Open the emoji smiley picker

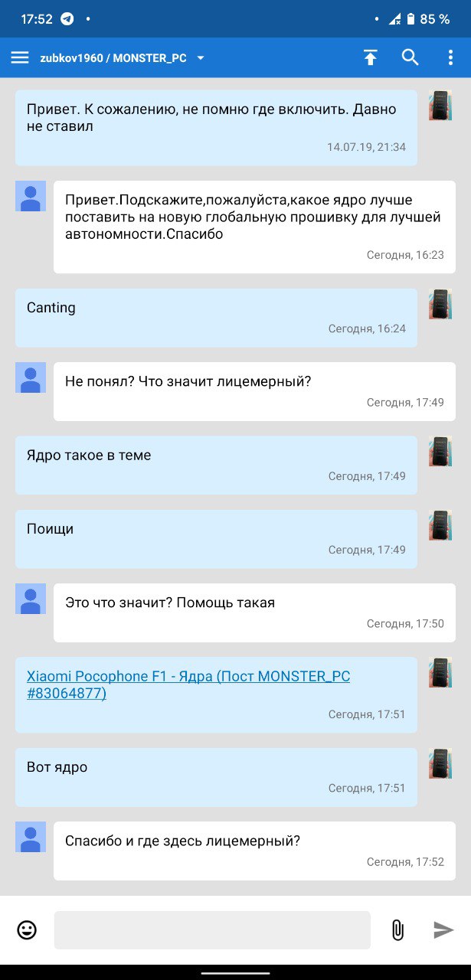coord(27,930)
